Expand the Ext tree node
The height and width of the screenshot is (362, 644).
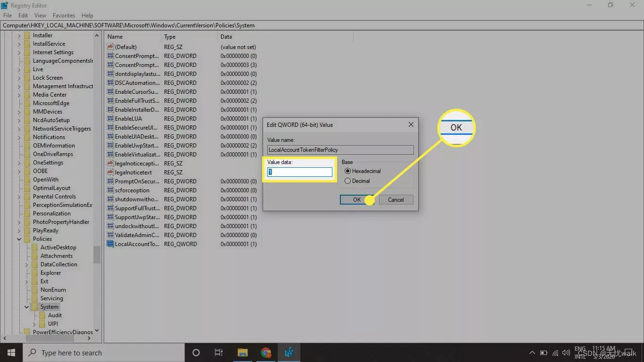point(27,281)
